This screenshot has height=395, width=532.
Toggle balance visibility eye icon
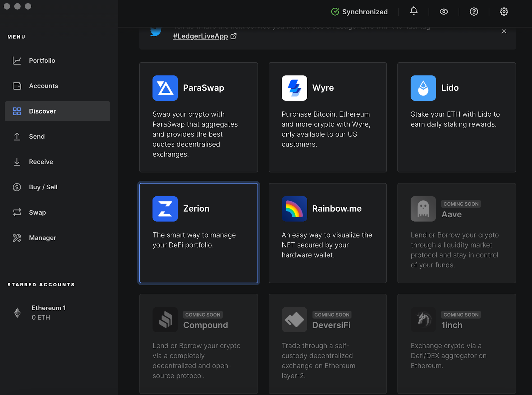pyautogui.click(x=444, y=12)
